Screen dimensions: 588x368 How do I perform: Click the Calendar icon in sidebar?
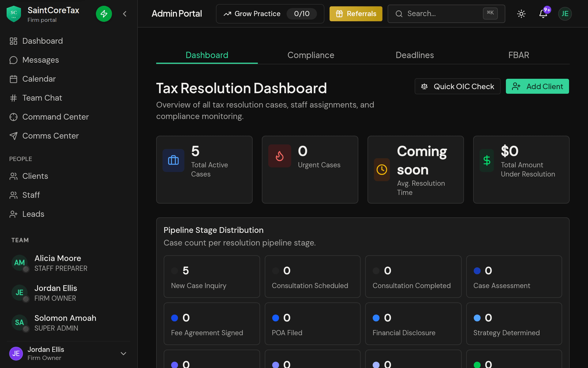13,79
